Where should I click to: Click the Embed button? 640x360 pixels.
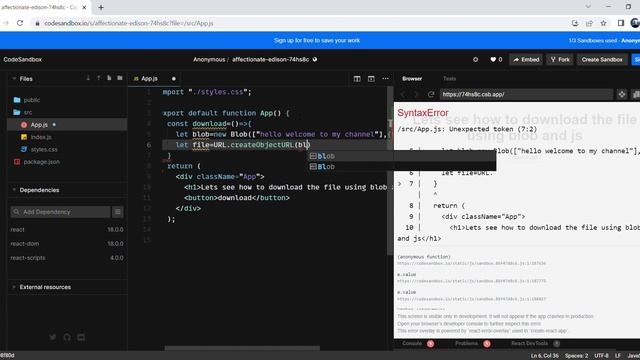(526, 60)
